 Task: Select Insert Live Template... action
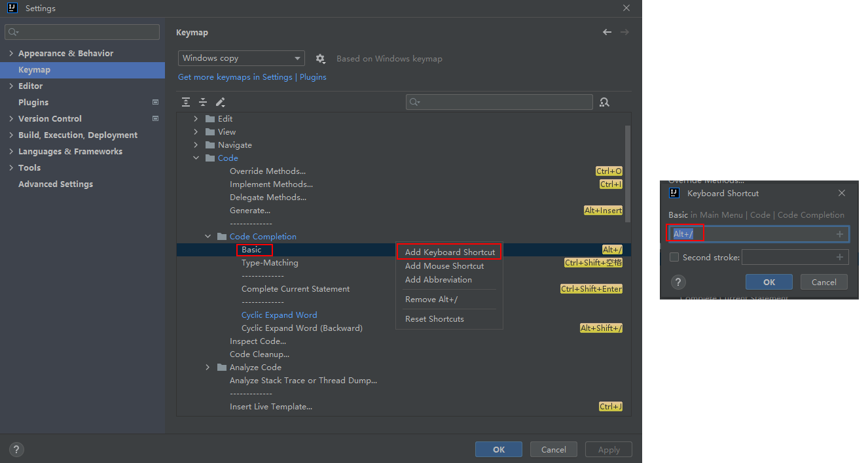point(270,406)
